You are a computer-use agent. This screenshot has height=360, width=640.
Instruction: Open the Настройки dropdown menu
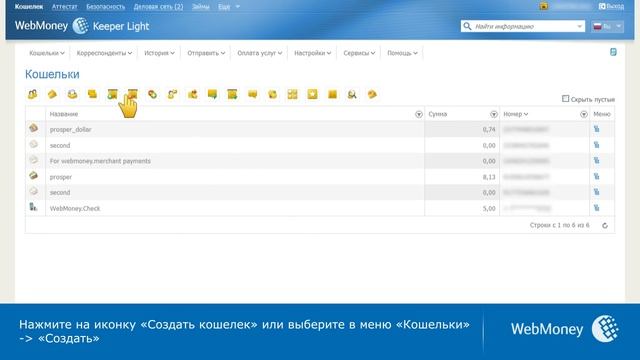tap(313, 53)
